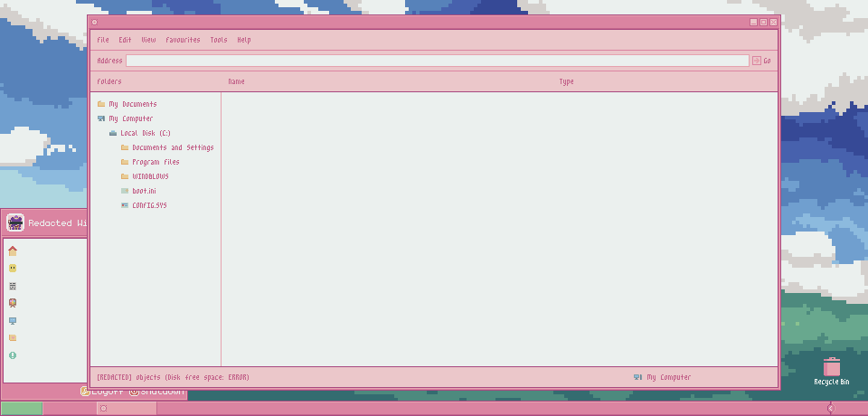Click the green exclamation mark icon

pos(13,355)
